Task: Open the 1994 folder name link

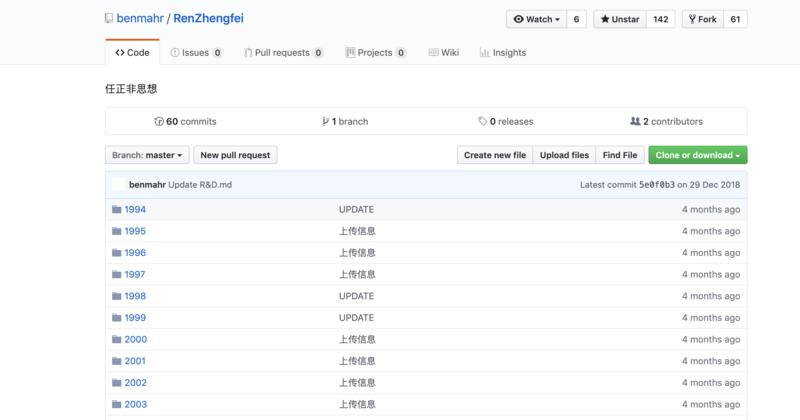Action: point(135,209)
